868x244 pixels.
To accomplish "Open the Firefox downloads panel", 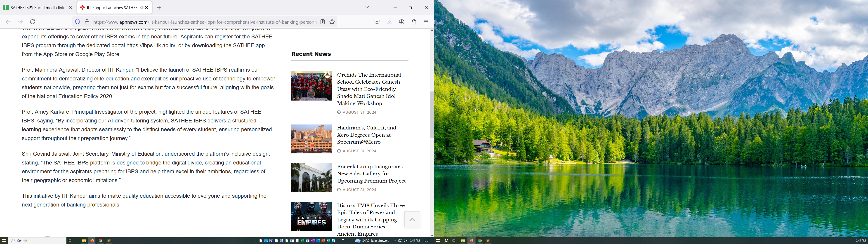I will point(389,22).
